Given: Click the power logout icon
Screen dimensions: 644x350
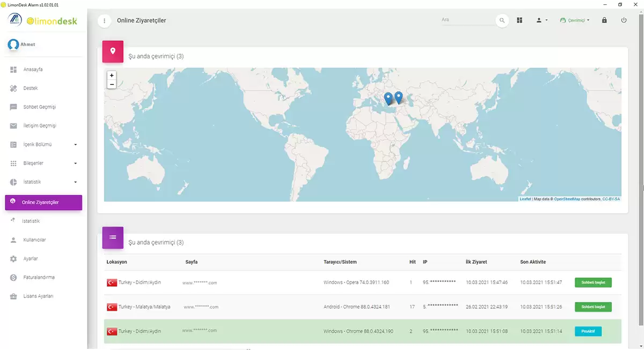Looking at the screenshot, I should click(x=623, y=20).
